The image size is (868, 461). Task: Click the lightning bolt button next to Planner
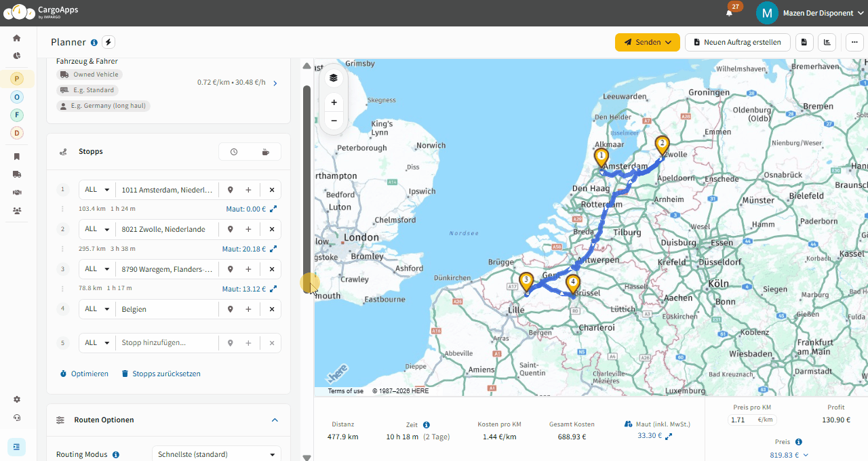point(108,42)
